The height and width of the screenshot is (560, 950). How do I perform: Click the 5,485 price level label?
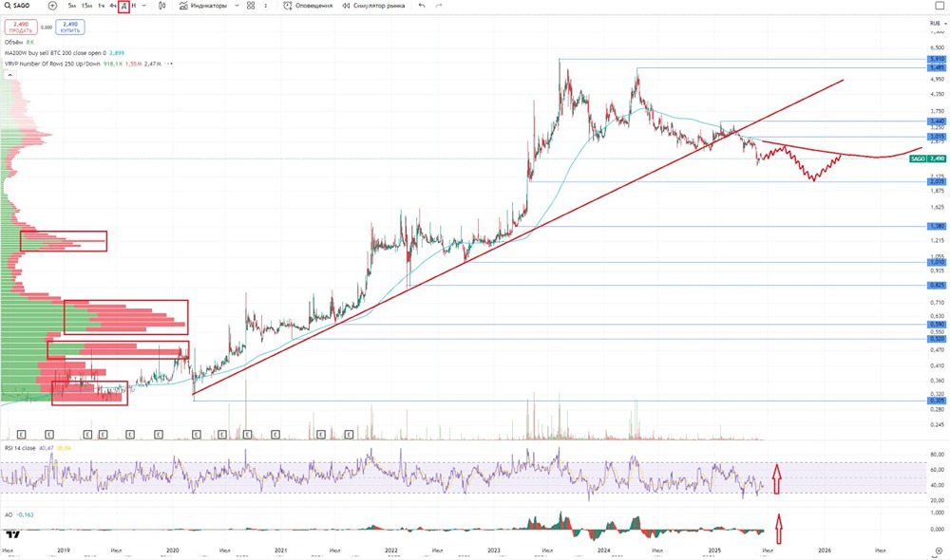point(937,67)
